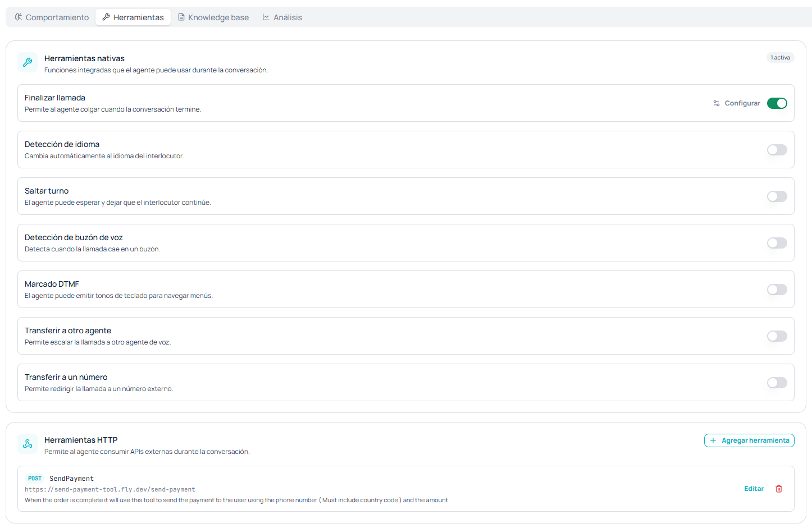Click the 'Detección de buzón de voz' title
Viewport: 812px width, 528px height.
74,237
